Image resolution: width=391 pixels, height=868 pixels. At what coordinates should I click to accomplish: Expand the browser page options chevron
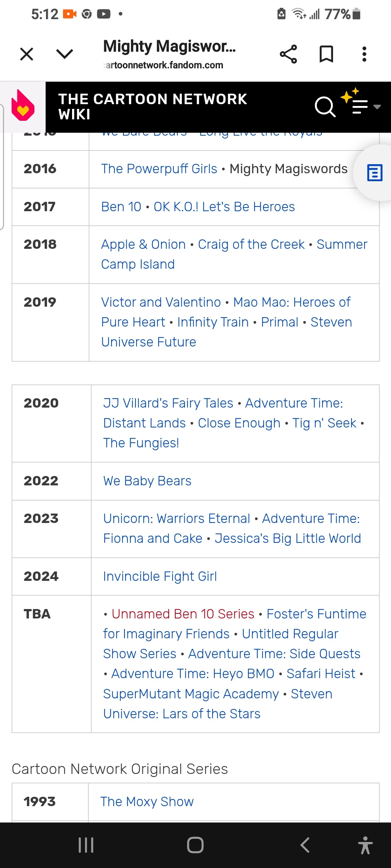[65, 54]
